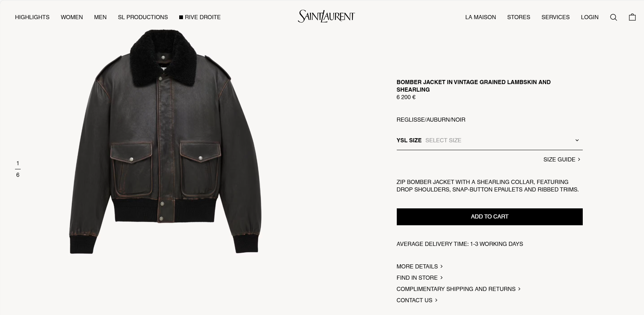Click the size dropdown arrow
The width and height of the screenshot is (644, 315).
tap(577, 140)
